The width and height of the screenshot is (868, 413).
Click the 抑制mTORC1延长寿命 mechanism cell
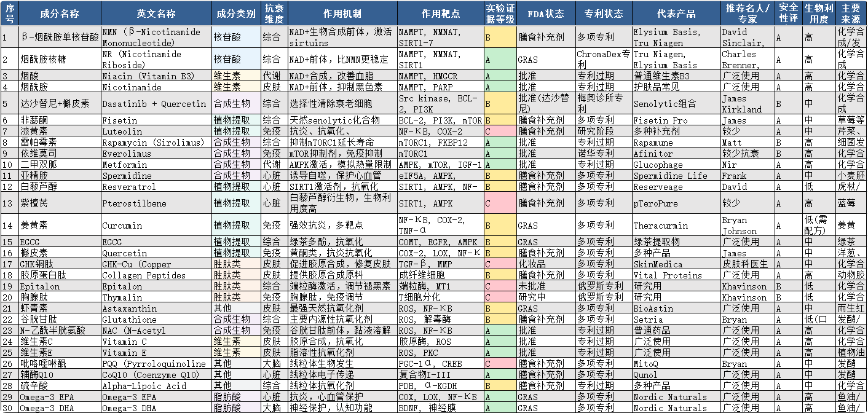point(342,142)
